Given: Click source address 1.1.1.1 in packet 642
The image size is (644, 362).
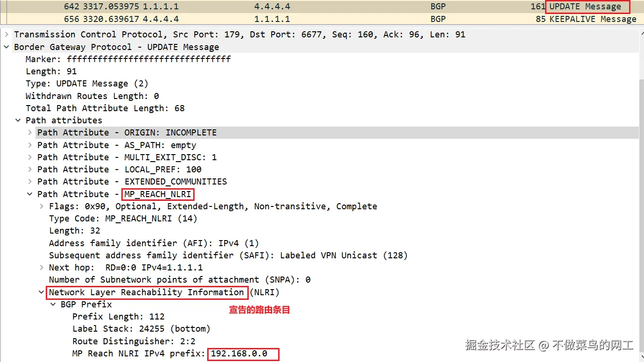Looking at the screenshot, I should pyautogui.click(x=161, y=7).
